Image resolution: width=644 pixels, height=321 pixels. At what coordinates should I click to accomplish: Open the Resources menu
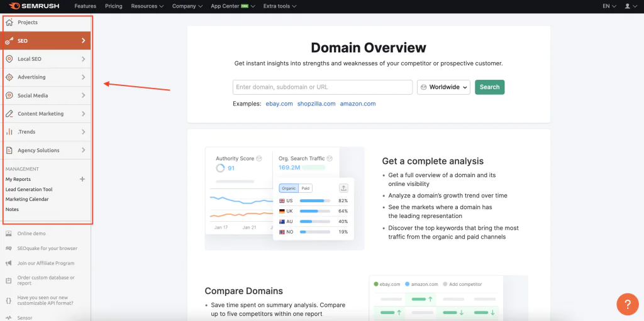pos(147,6)
